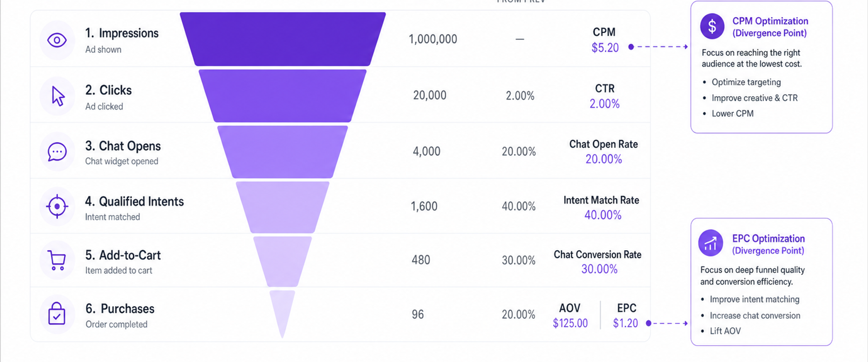The image size is (868, 362).
Task: Click the eye icon beside Impressions
Action: click(57, 40)
